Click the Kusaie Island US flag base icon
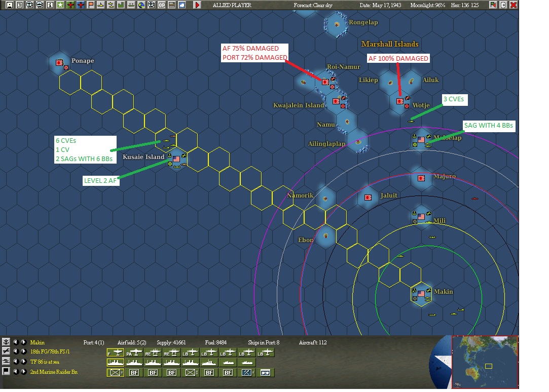Viewport: 549px width, 392px height. click(x=176, y=159)
